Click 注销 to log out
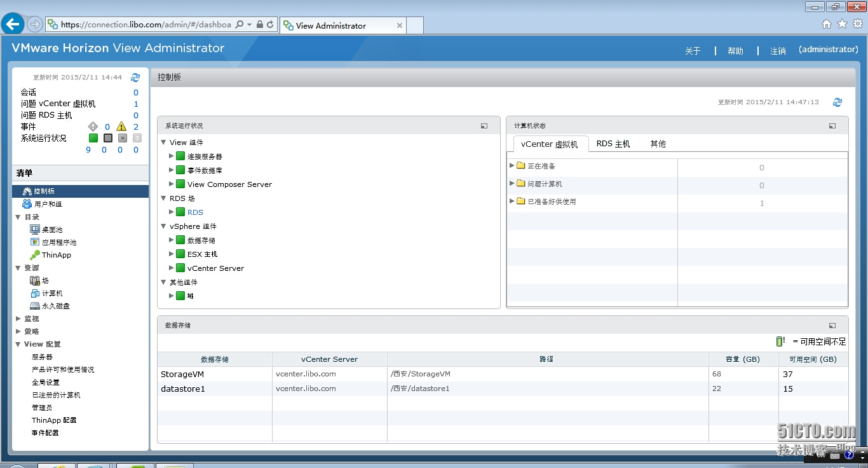 click(x=778, y=51)
